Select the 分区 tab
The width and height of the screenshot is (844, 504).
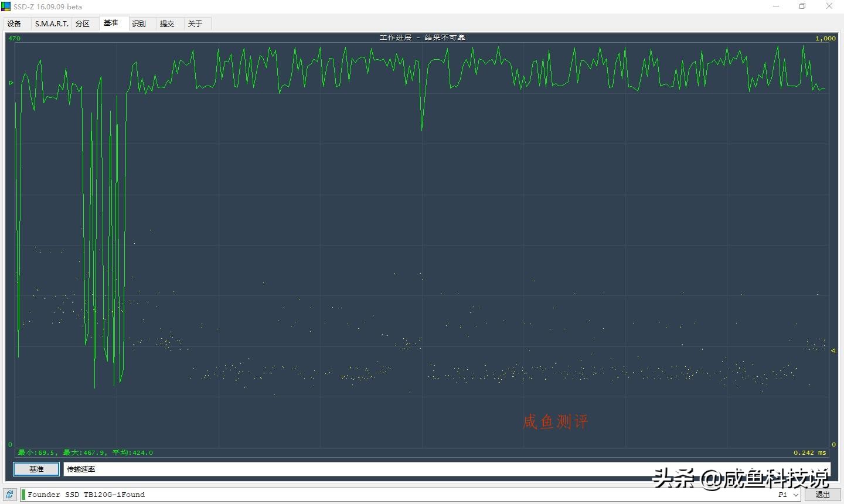[83, 23]
